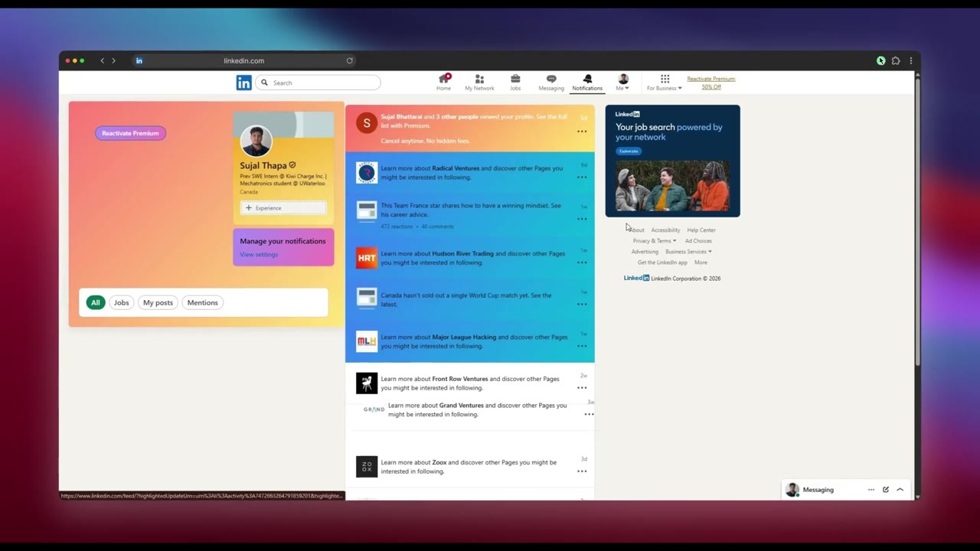
Task: Click Reactivate Premium 50% Off link
Action: point(711,83)
